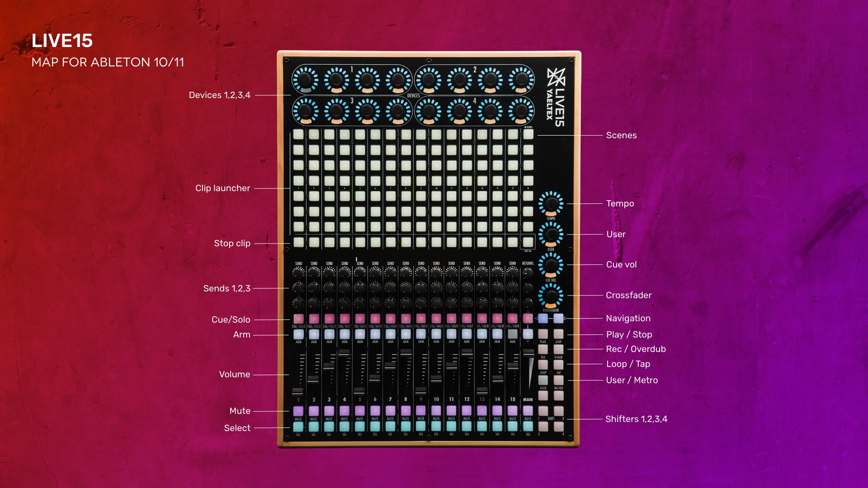Click the first encoder in device group 2
This screenshot has width=868, height=488.
pos(429,80)
